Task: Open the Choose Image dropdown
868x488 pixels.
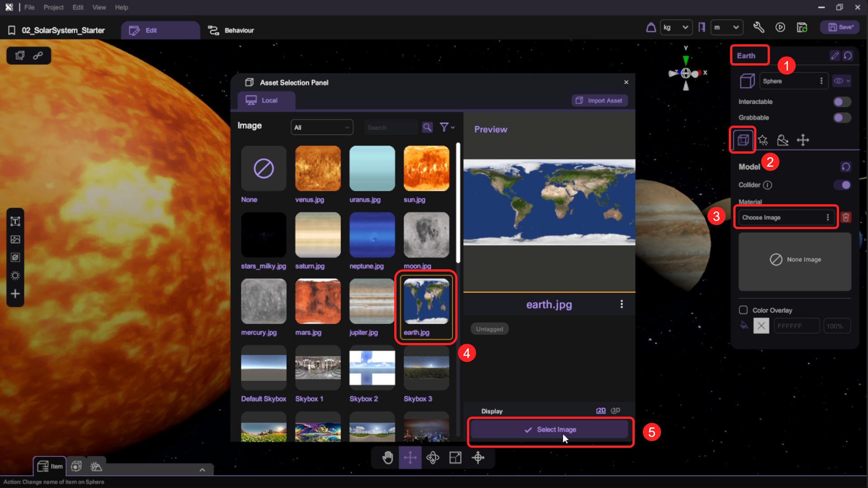Action: tap(786, 217)
